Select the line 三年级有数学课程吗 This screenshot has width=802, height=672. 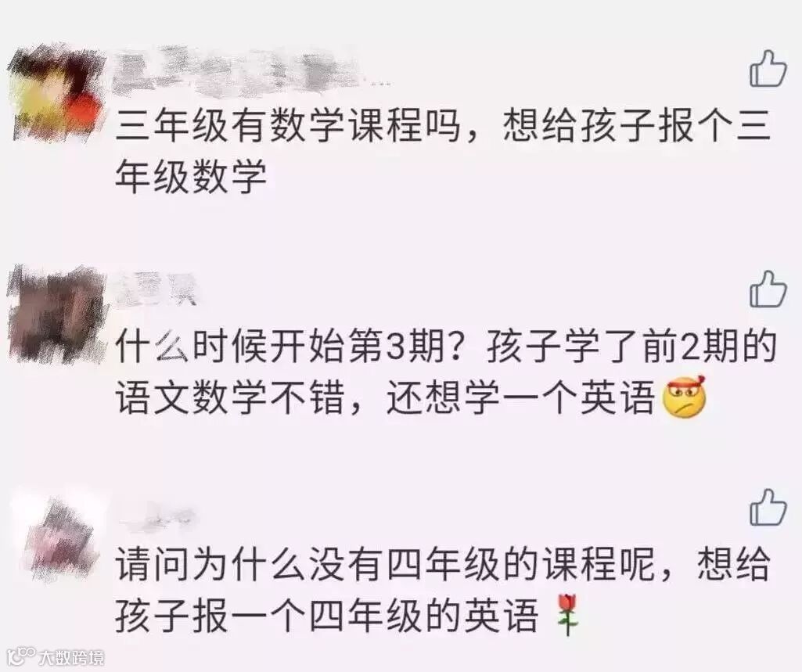coord(287,128)
